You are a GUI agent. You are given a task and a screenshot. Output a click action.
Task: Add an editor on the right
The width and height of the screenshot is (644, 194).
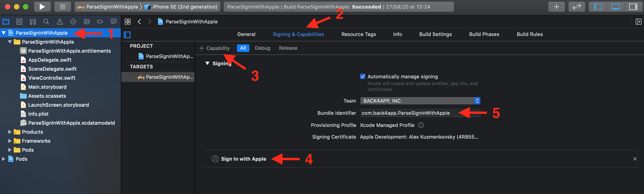pos(638,22)
